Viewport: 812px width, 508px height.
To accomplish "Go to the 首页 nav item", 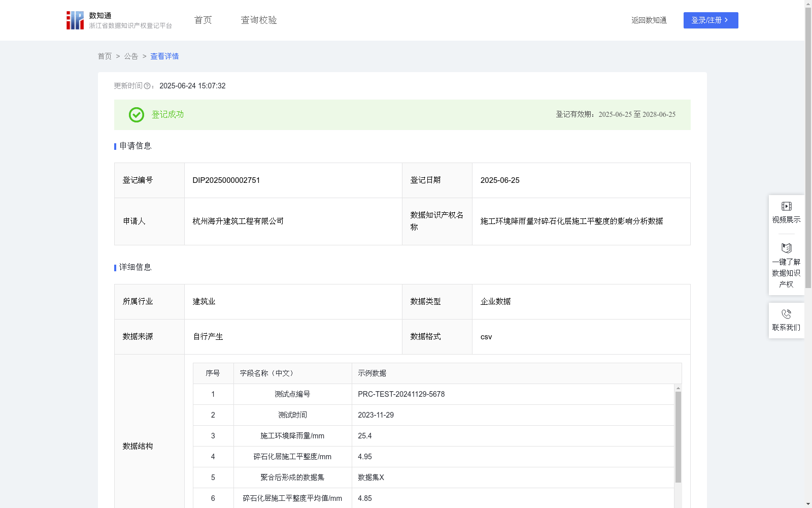I will [x=203, y=20].
